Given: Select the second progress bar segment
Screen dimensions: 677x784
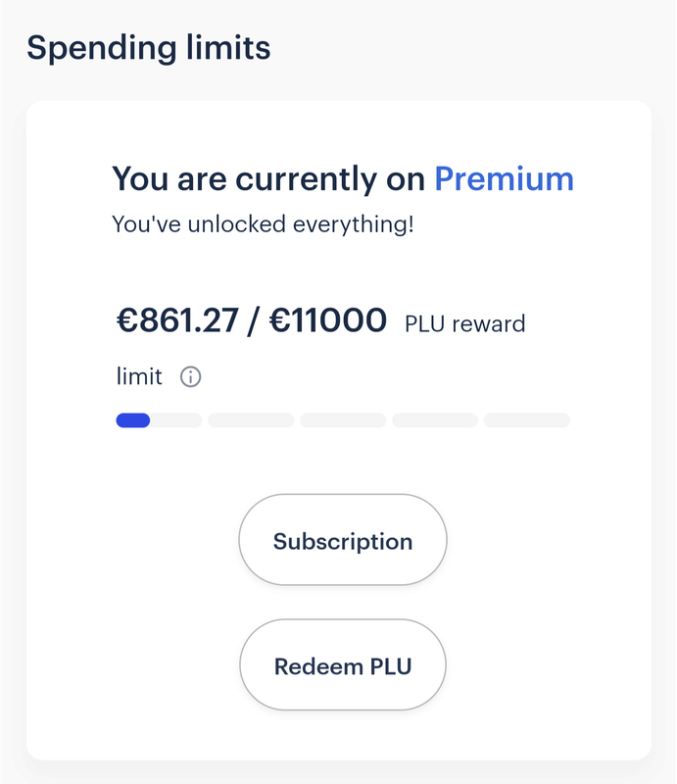Looking at the screenshot, I should (x=251, y=420).
